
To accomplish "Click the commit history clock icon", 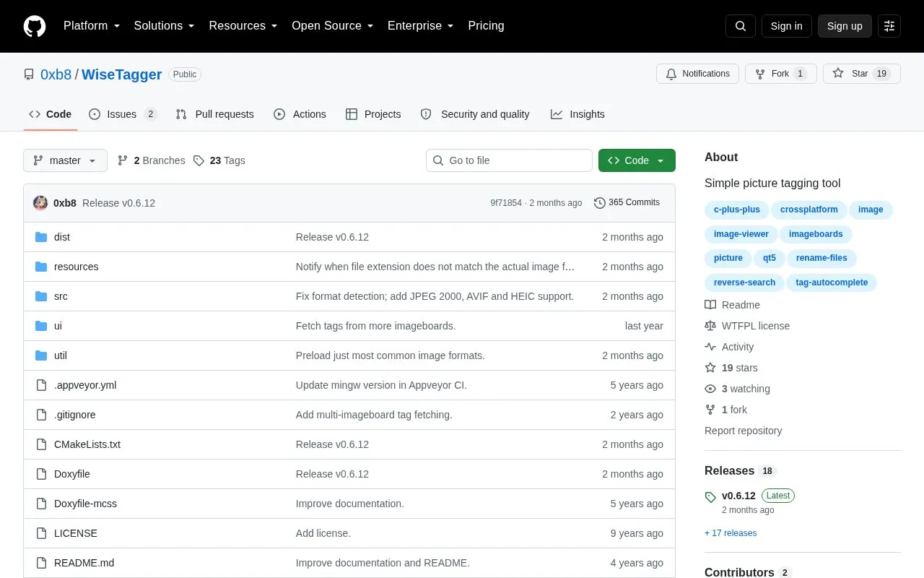I will 599,203.
